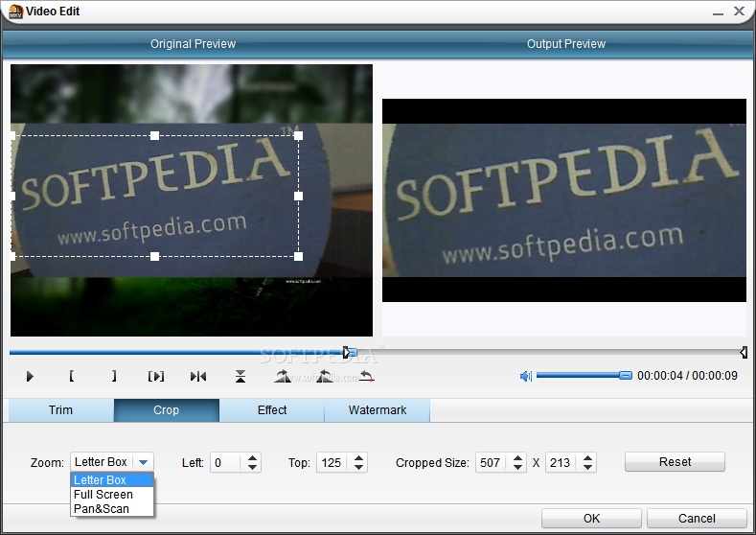Set trim end point bracket
This screenshot has height=535, width=756.
point(114,376)
